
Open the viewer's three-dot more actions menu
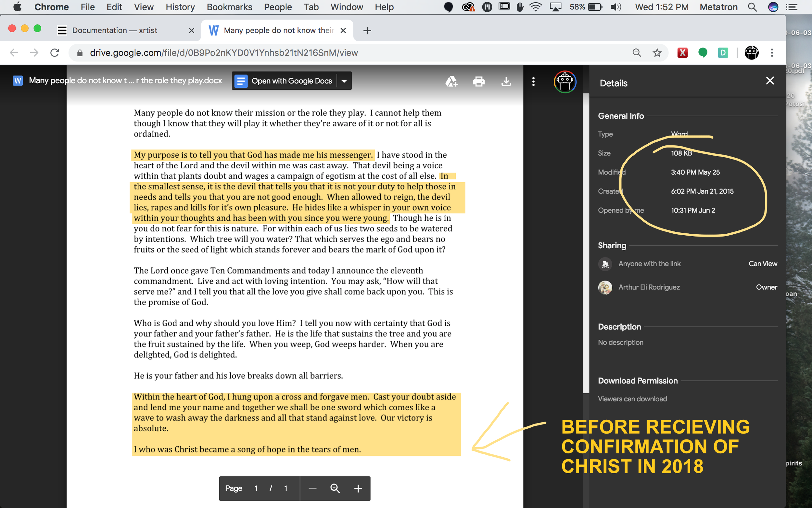click(533, 82)
